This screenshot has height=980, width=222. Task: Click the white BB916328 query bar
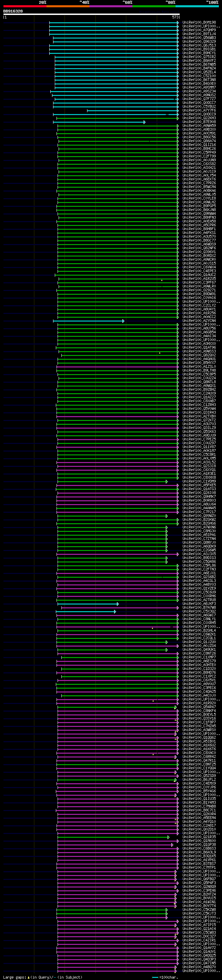[92, 15]
